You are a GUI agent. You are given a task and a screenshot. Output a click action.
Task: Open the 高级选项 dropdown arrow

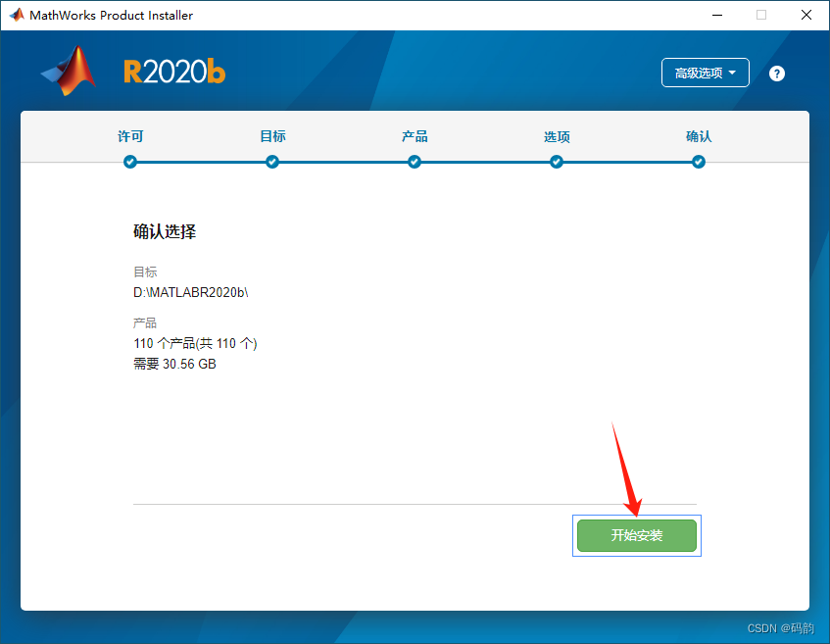click(732, 73)
